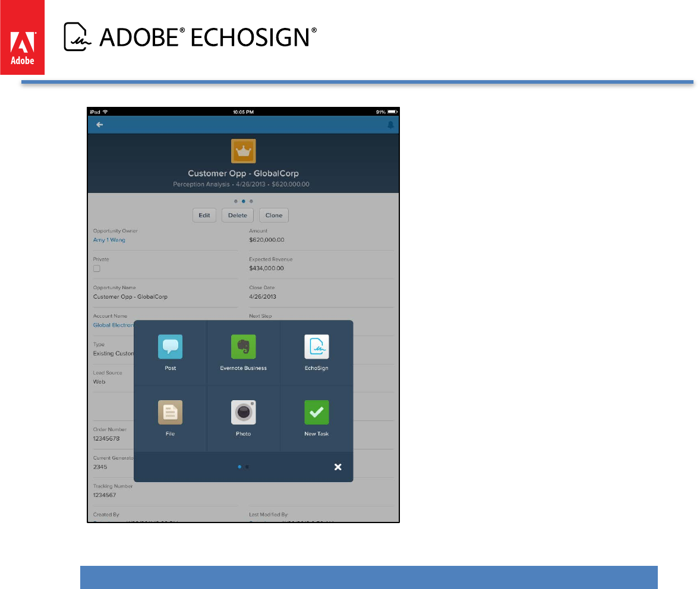Tap the back arrow in the header
The width and height of the screenshot is (700, 589).
tap(100, 125)
